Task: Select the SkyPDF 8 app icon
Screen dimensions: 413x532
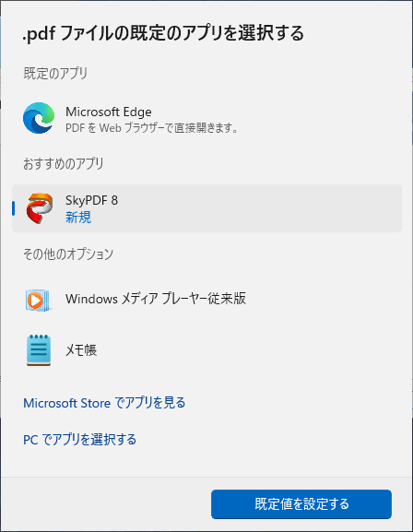Action: [x=40, y=208]
